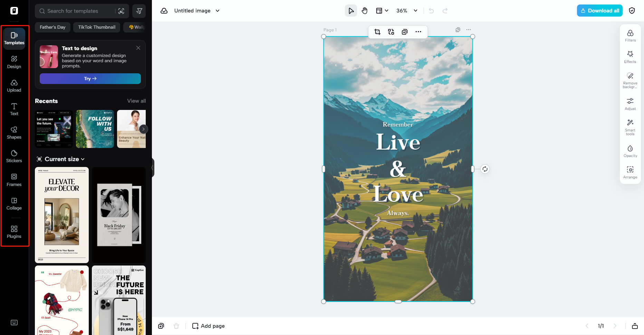Open the Templates panel
The image size is (644, 335).
pyautogui.click(x=14, y=38)
